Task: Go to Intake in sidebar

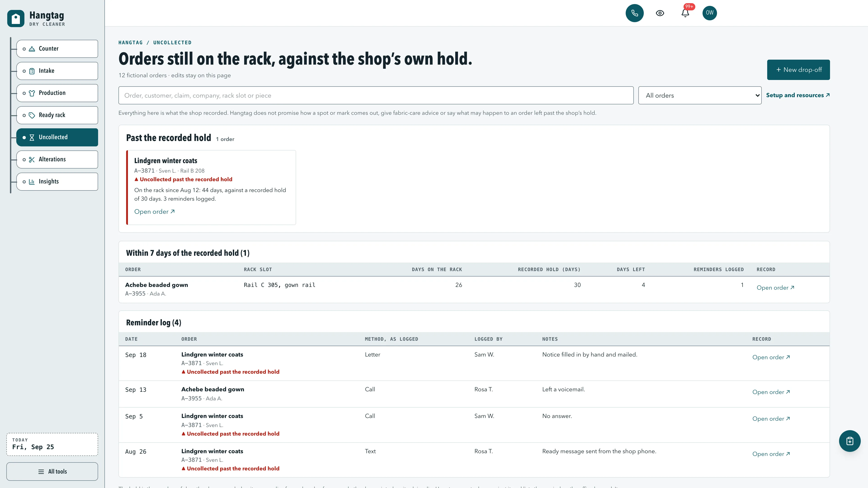Action: 57,71
